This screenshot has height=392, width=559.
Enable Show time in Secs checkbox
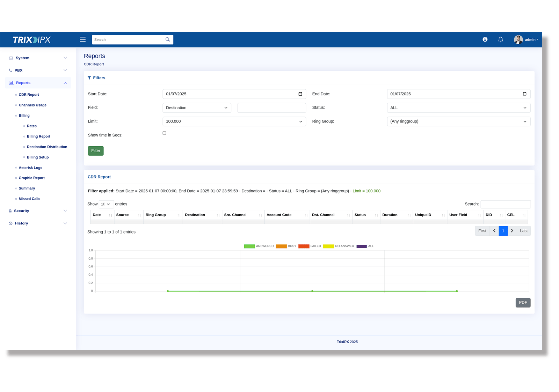click(x=164, y=133)
